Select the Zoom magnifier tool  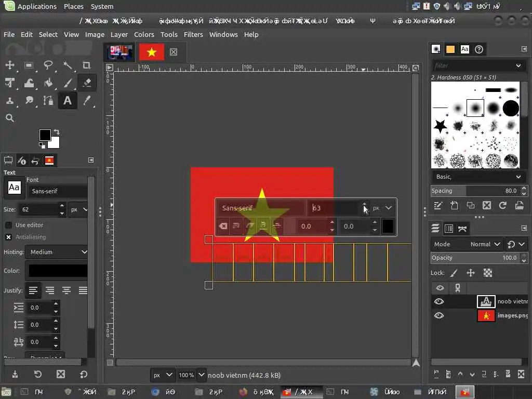point(9,118)
